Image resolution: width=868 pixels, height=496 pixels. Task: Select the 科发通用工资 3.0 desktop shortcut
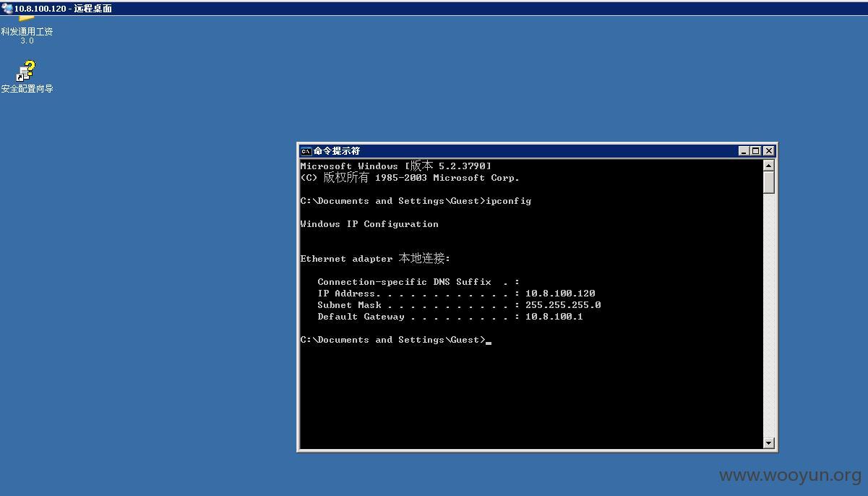(27, 31)
